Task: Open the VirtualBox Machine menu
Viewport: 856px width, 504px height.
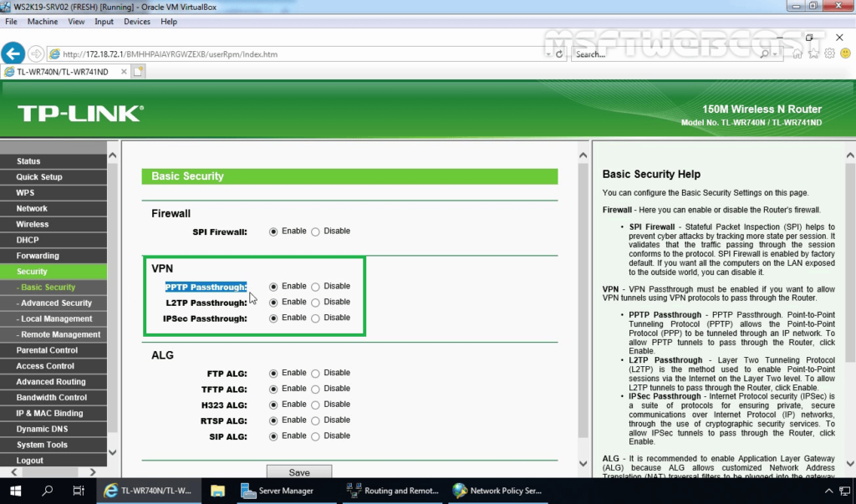Action: click(43, 22)
